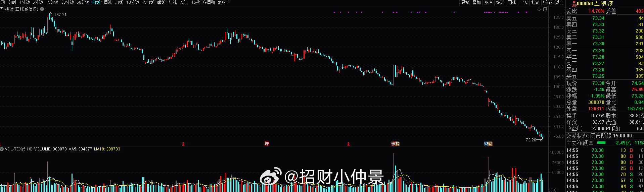Toggle the right info panel icon

[x=545, y=9]
